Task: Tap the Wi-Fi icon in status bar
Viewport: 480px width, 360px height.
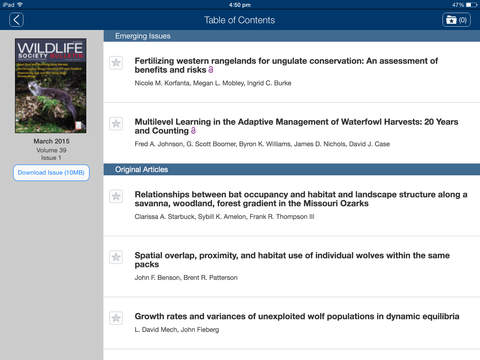Action: (x=20, y=5)
